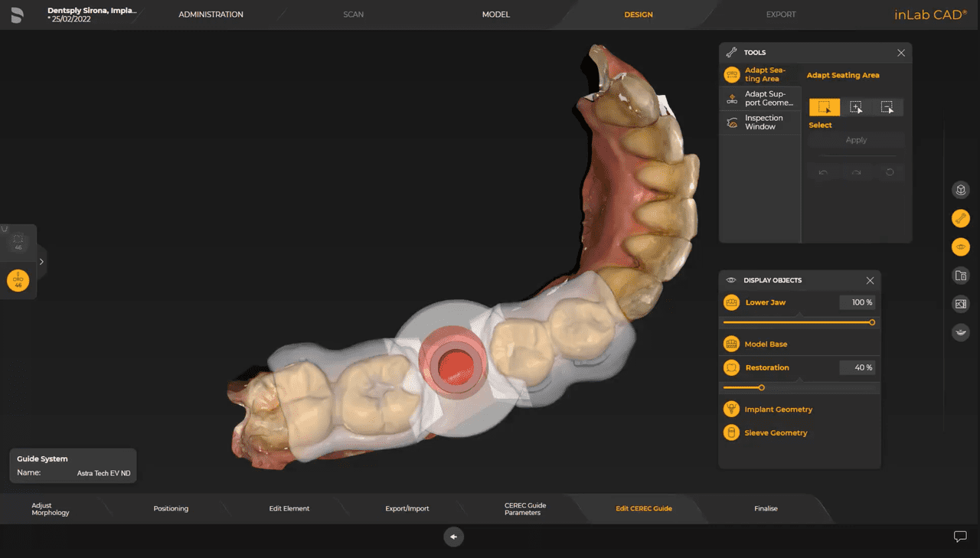Open the Tools sidebar wrench icon
Screen dimensions: 980x558
pyautogui.click(x=960, y=218)
